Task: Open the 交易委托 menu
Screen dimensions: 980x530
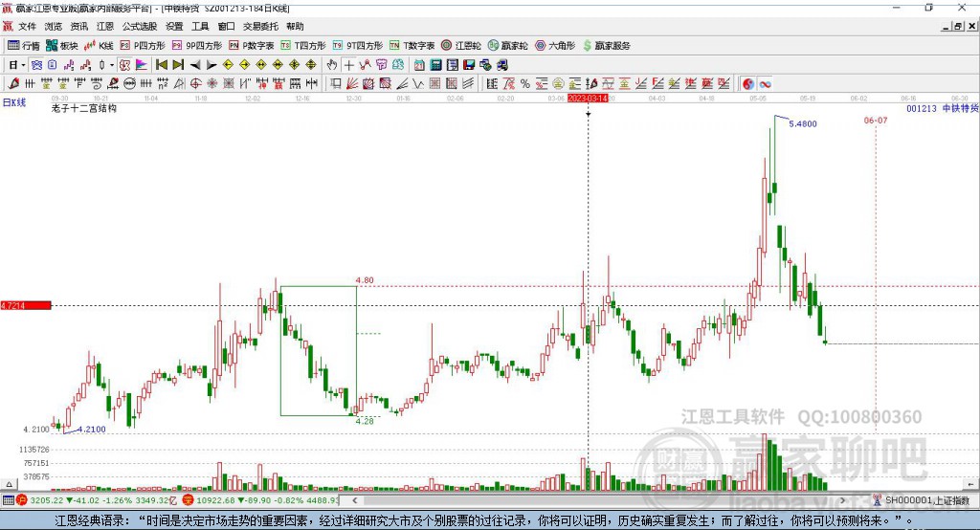Action: tap(260, 26)
